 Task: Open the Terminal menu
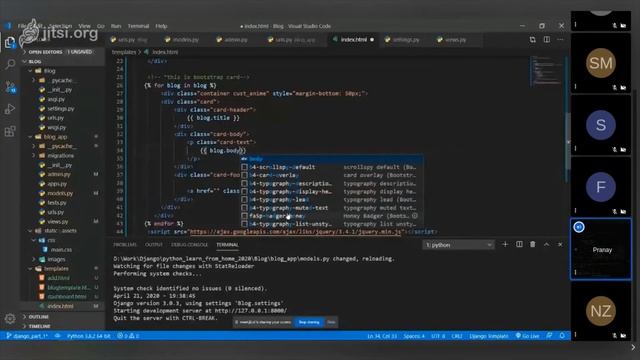point(138,26)
